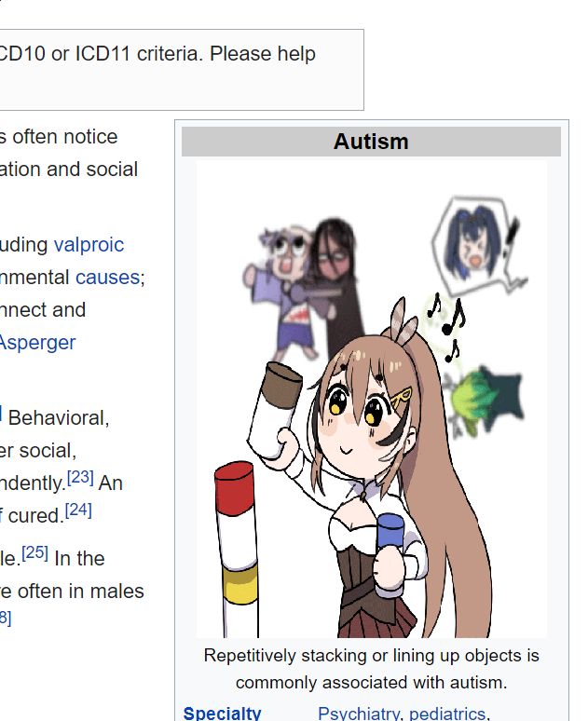Click the red block on the stacked tower
Image resolution: width=588 pixels, height=721 pixels.
tap(235, 488)
